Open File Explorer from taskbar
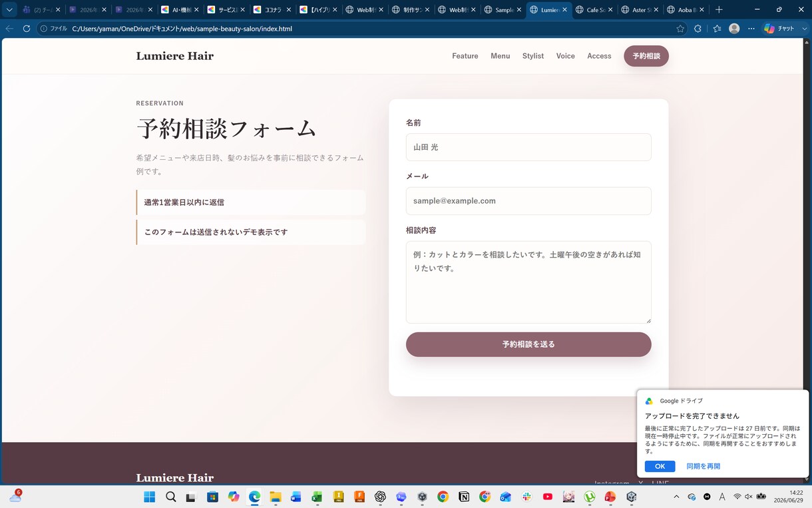 pyautogui.click(x=276, y=497)
